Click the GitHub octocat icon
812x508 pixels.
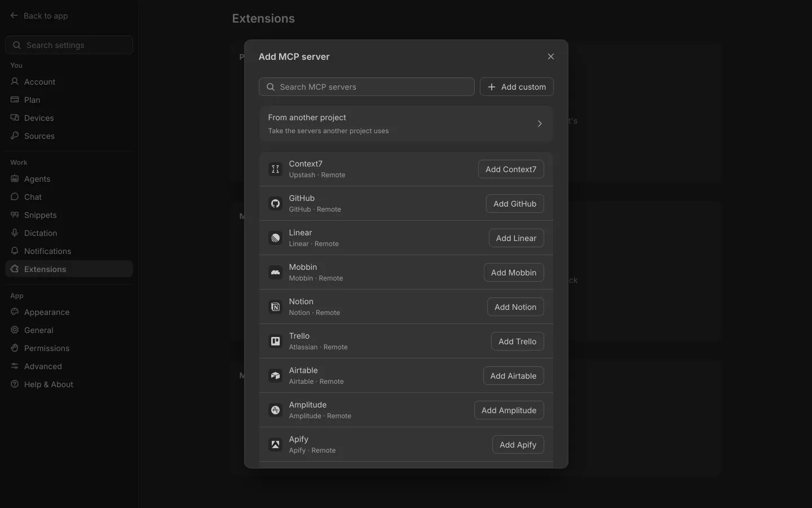pyautogui.click(x=275, y=203)
